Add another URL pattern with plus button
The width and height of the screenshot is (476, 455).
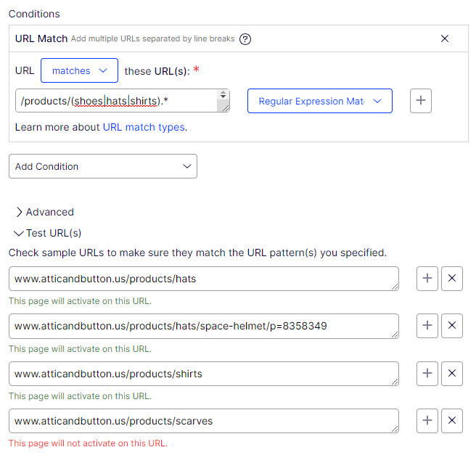point(421,101)
